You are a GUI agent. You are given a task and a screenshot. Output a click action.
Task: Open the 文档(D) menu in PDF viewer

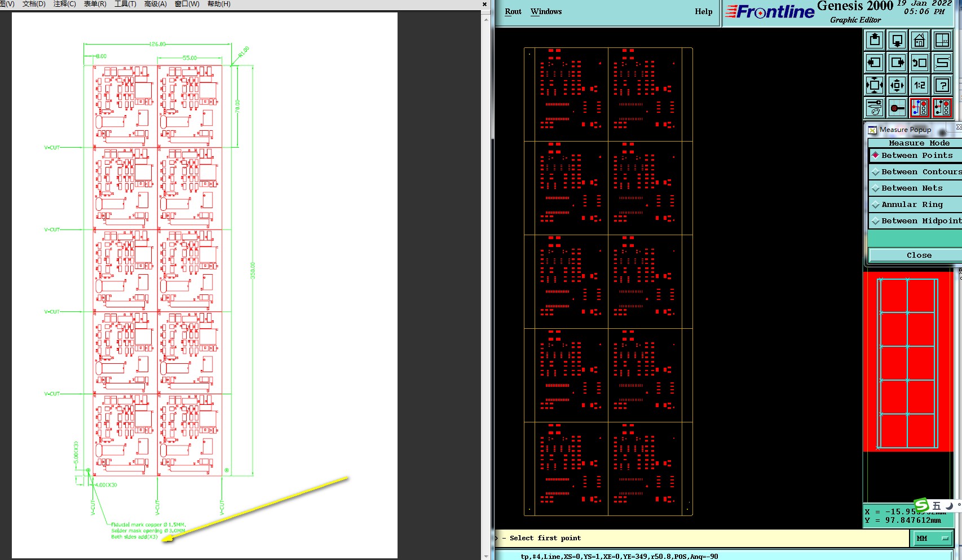click(x=34, y=4)
